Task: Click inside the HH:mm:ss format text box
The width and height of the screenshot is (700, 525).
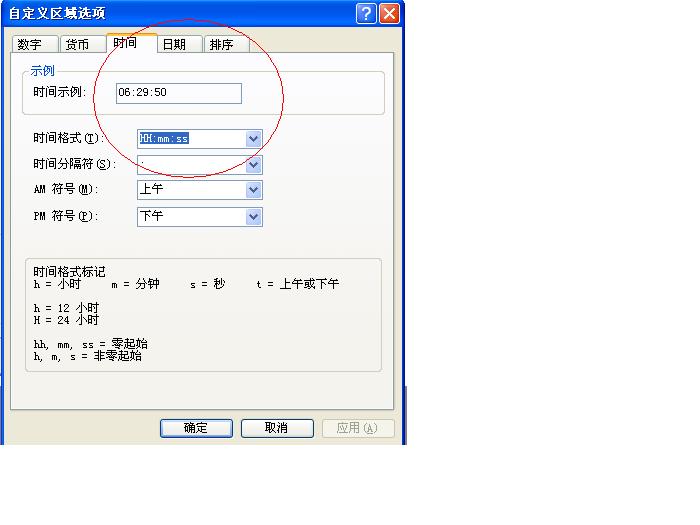Action: [190, 139]
